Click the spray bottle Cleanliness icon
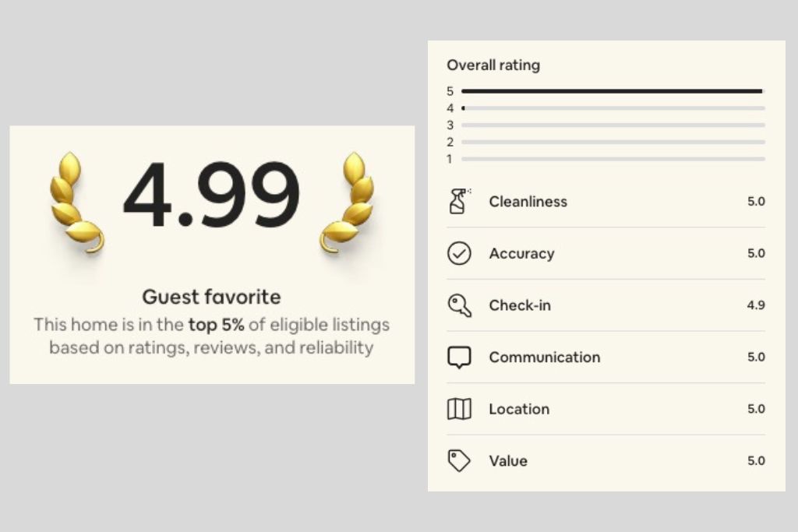Screen dimensions: 798x532 [x=460, y=201]
